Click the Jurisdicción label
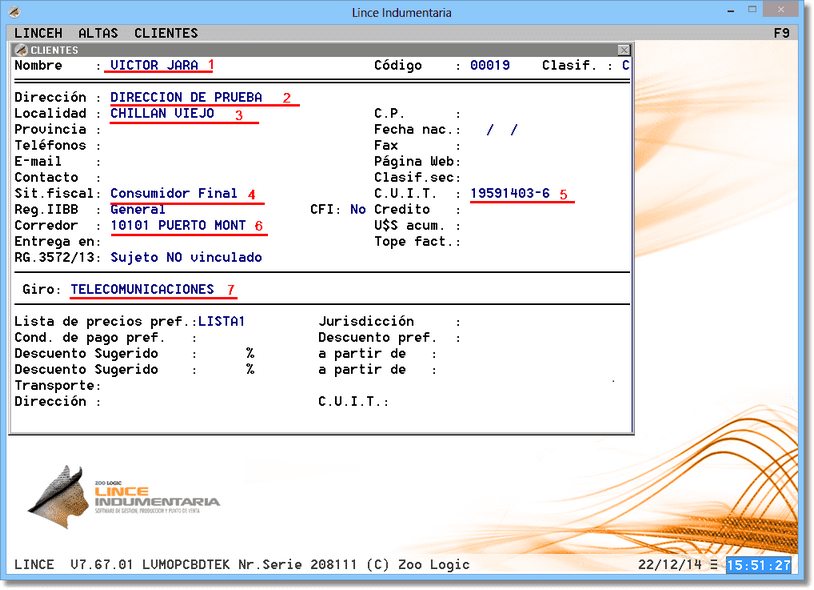The height and width of the screenshot is (590, 814). click(366, 321)
